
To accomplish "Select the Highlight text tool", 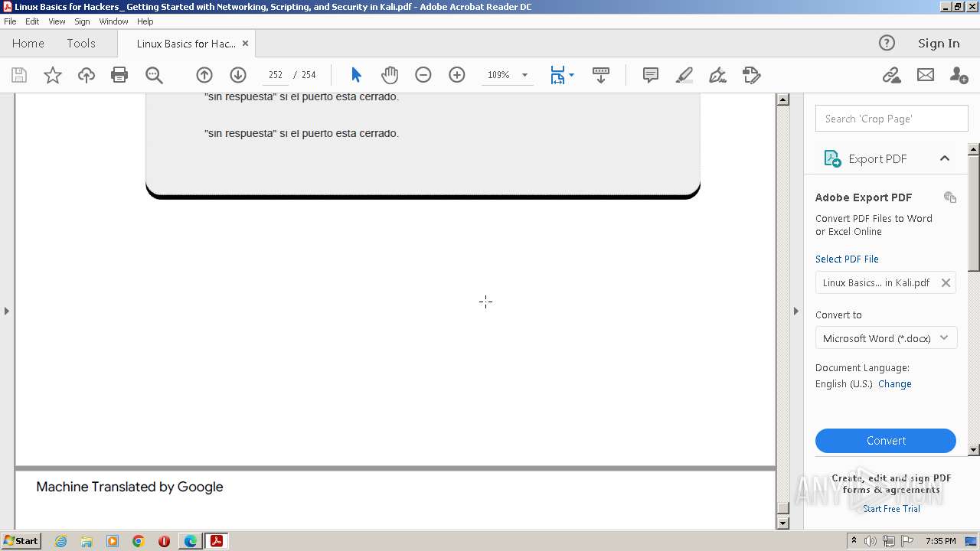I will pyautogui.click(x=684, y=75).
